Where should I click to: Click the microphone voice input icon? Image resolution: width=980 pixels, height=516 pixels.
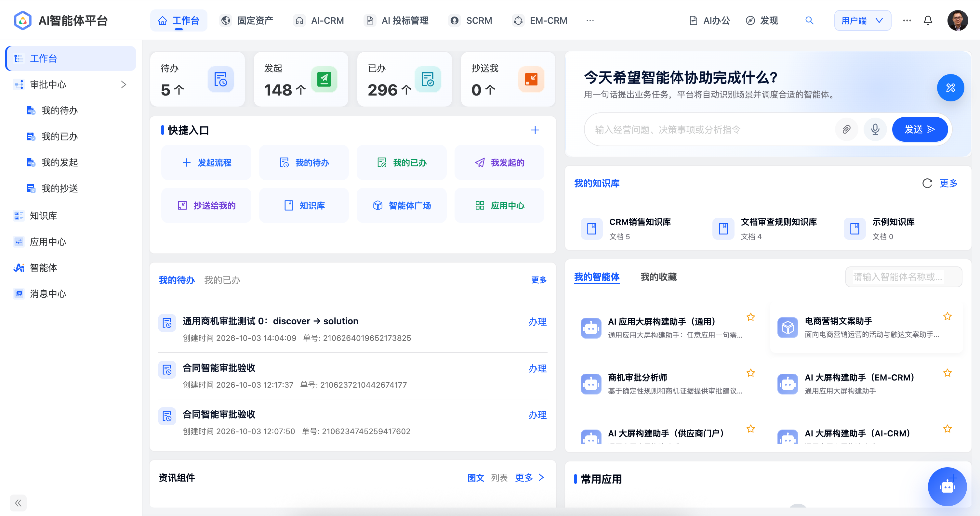point(875,130)
